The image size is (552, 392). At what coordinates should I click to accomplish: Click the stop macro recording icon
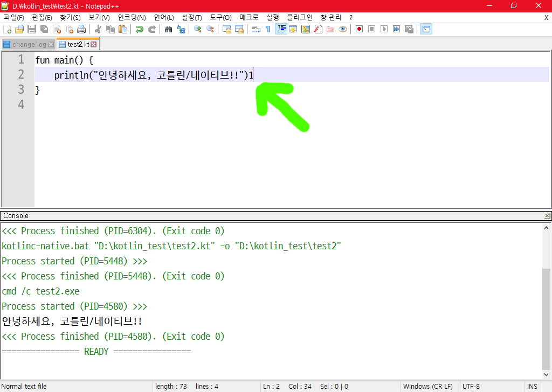coord(371,29)
